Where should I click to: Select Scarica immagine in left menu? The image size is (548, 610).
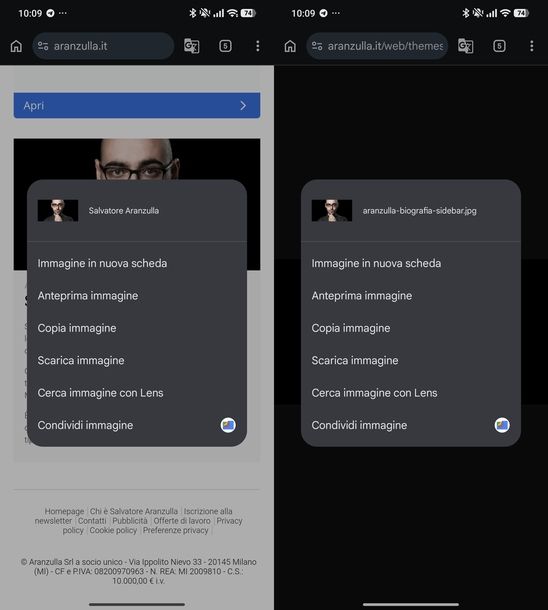pos(137,360)
